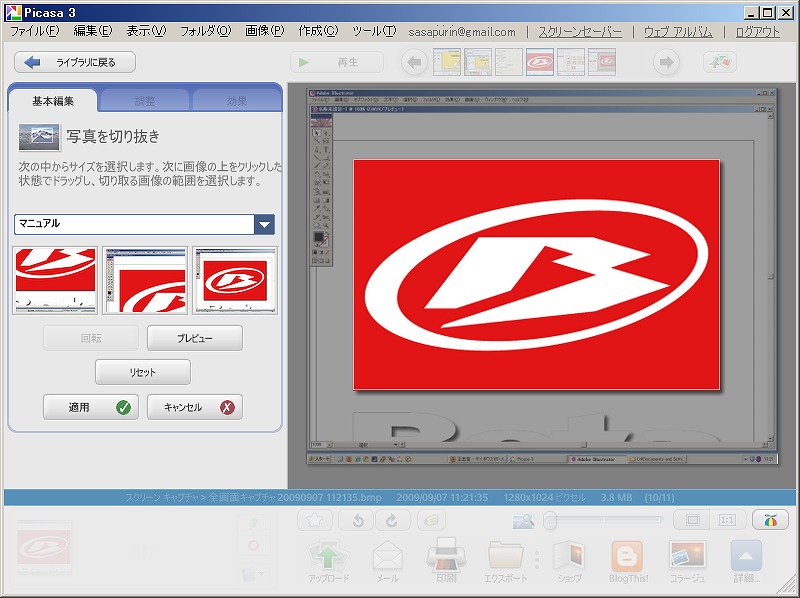Click the red logo thumbnail in the photo tray

pos(44,547)
